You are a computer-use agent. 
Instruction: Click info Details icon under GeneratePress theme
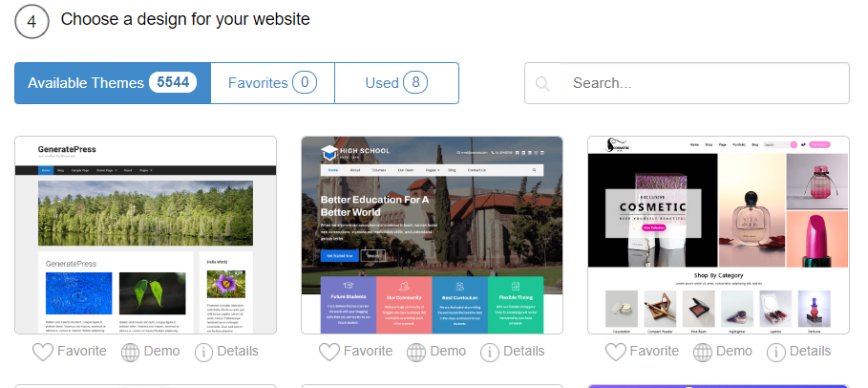pos(203,352)
